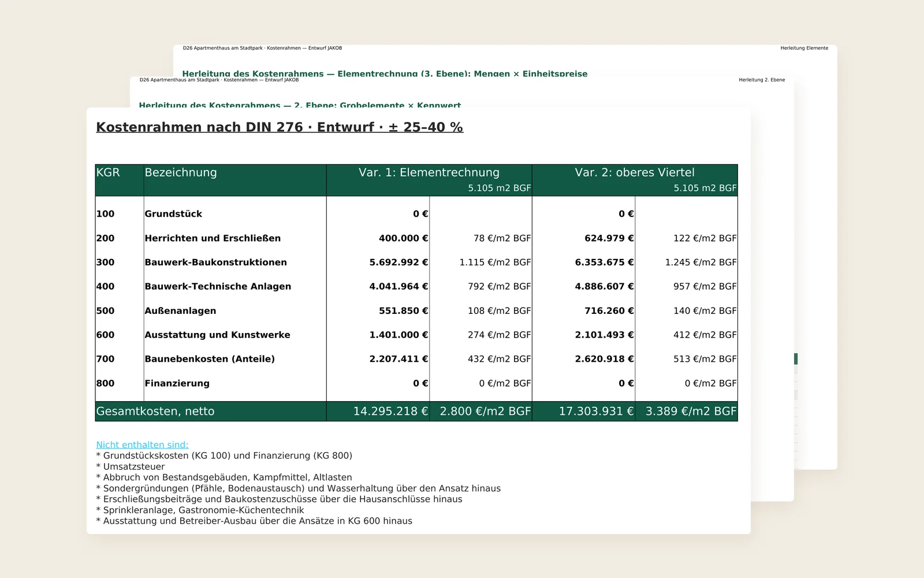Click the 'Herleitung Elemente' label on the back page
Screen dimensions: 924x578
[x=804, y=48]
